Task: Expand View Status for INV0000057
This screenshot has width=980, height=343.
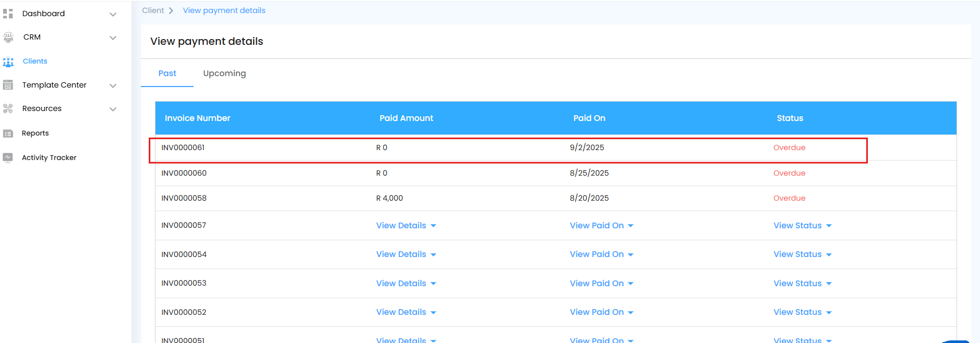Action: (802, 226)
